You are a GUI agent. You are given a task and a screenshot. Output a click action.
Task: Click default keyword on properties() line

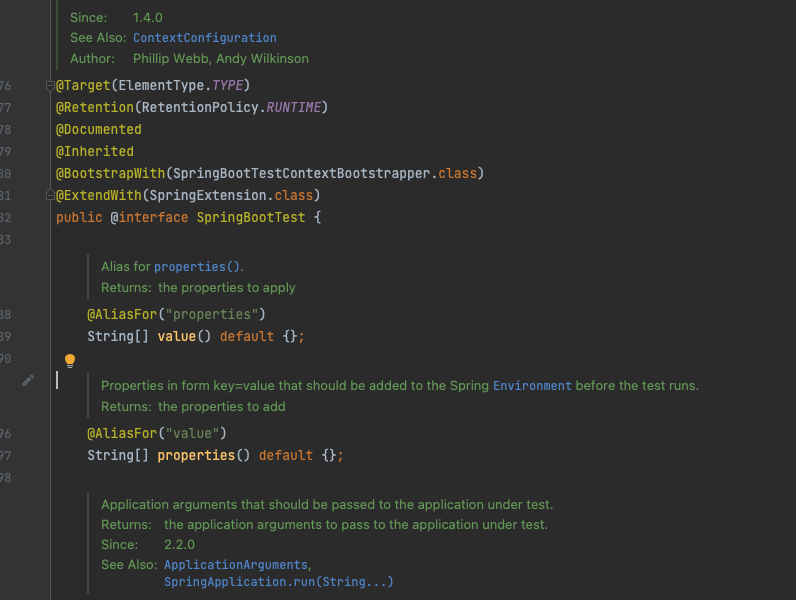tap(286, 455)
